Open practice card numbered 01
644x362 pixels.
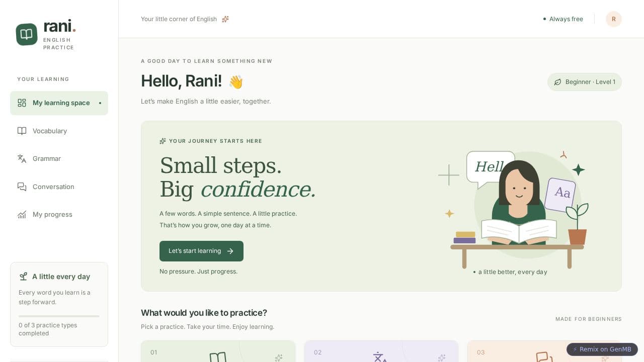pos(218,351)
